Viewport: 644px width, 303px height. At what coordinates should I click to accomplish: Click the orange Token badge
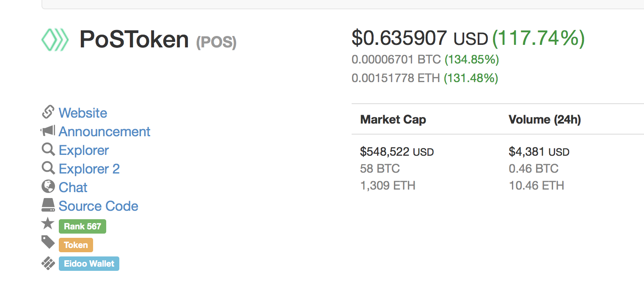[76, 245]
